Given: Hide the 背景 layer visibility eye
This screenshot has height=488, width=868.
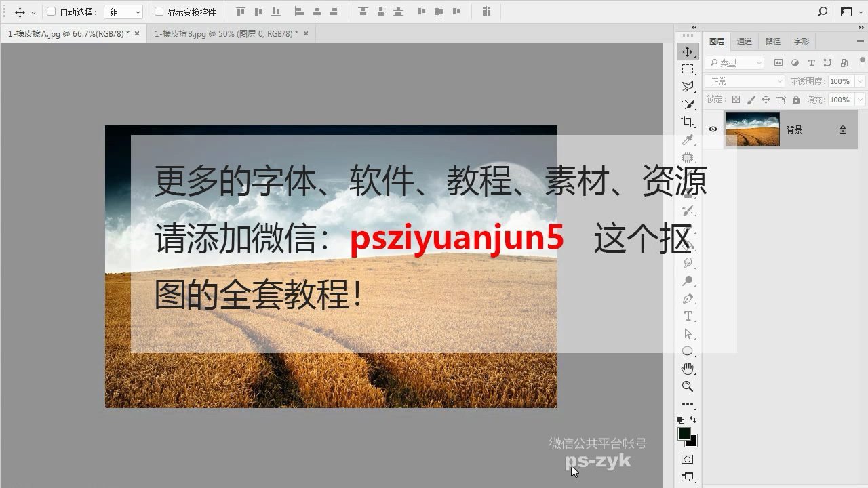Looking at the screenshot, I should pyautogui.click(x=713, y=129).
